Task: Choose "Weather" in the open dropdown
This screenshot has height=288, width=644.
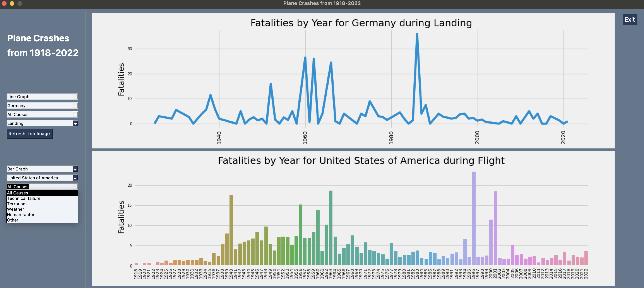Action: [15, 209]
